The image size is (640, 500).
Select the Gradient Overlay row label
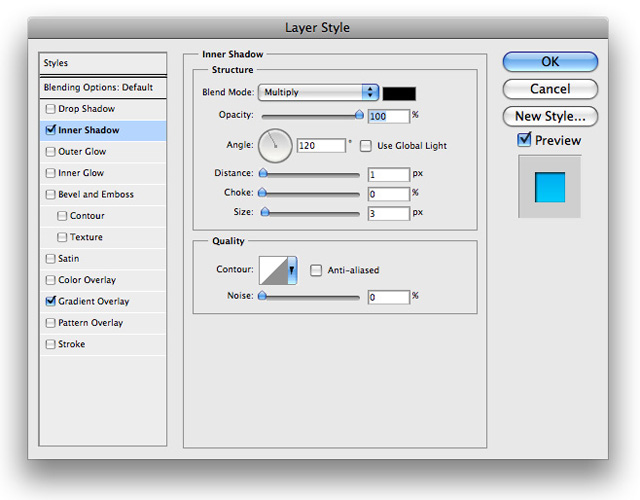click(93, 301)
